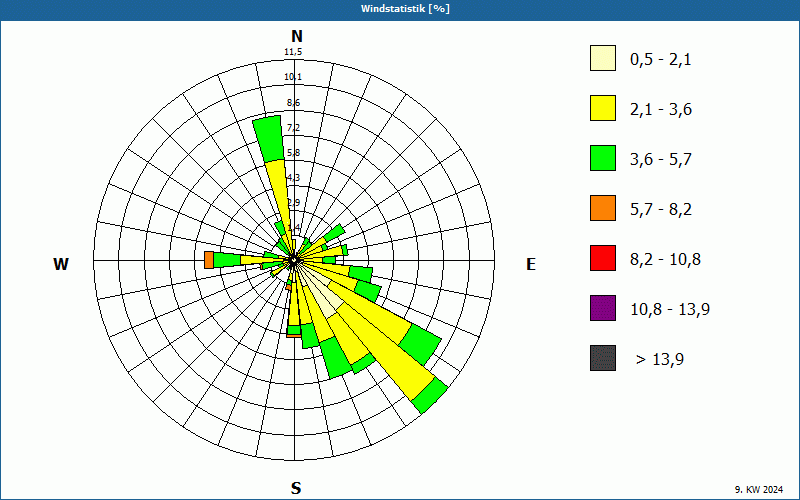Click the pale yellow segment in the southeast sector
800x500 pixels.
click(321, 296)
